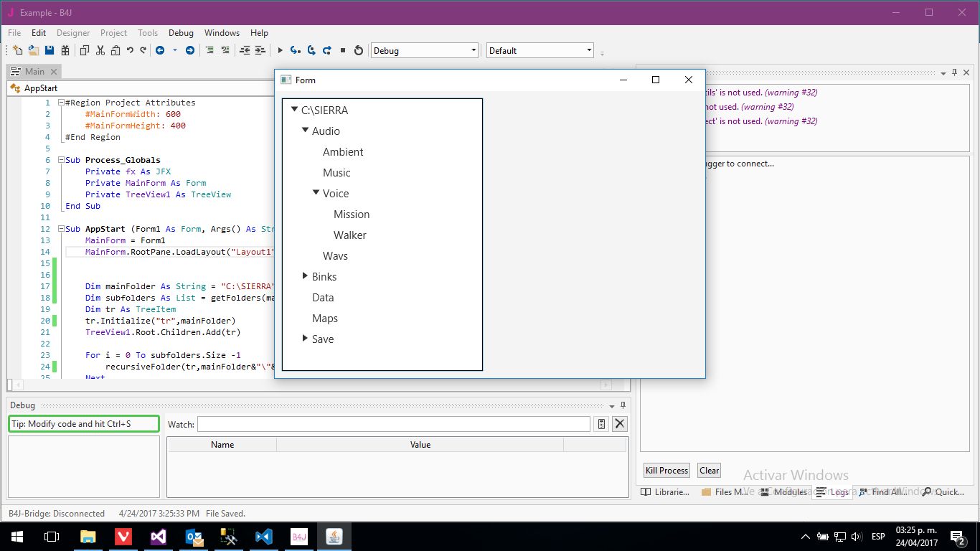Click the delete watch X icon
980x551 pixels.
click(x=620, y=424)
